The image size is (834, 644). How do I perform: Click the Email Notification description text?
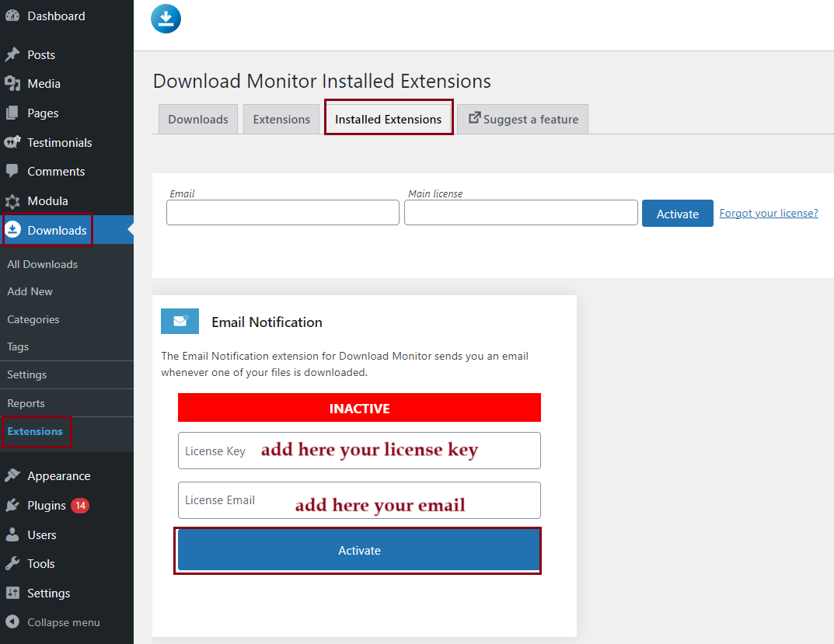coord(344,364)
